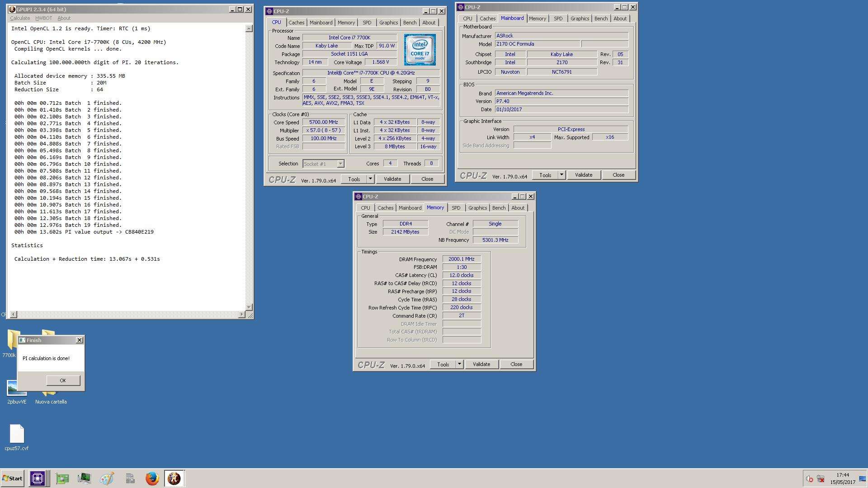This screenshot has width=868, height=488.
Task: Click the Finish dialog title icon
Action: click(x=22, y=340)
